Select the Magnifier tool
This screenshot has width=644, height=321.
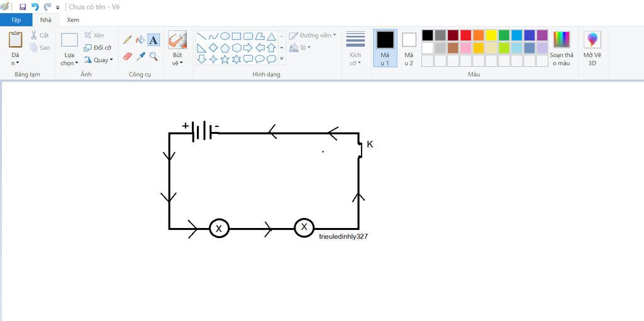click(153, 57)
